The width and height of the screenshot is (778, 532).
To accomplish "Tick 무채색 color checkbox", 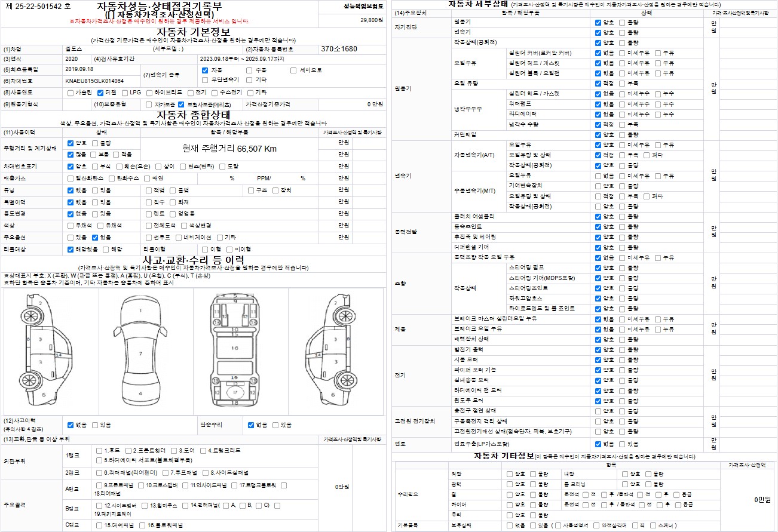I will point(71,225).
